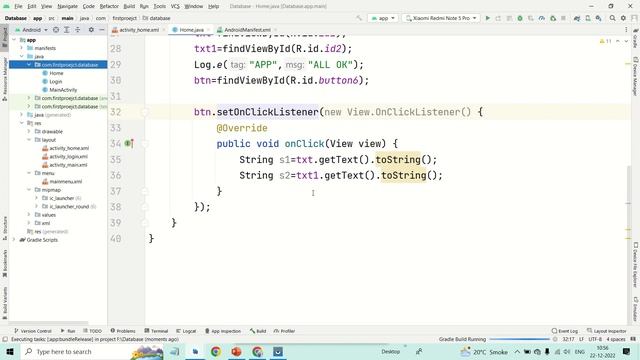Image resolution: width=640 pixels, height=360 pixels.
Task: Toggle the Build Variants side tab
Action: pyautogui.click(x=4, y=303)
